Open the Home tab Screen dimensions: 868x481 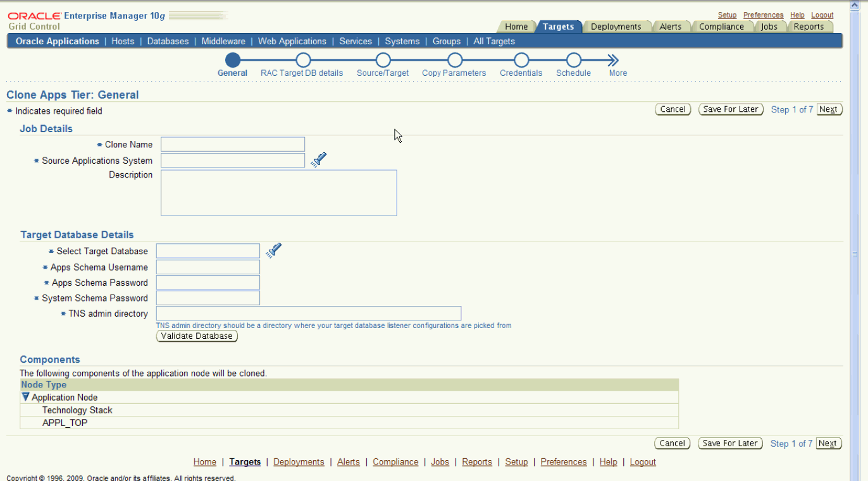tap(516, 27)
